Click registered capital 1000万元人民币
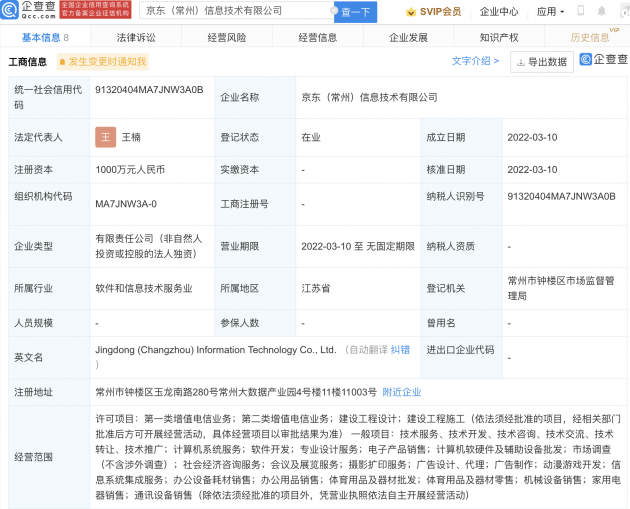 coord(130,170)
